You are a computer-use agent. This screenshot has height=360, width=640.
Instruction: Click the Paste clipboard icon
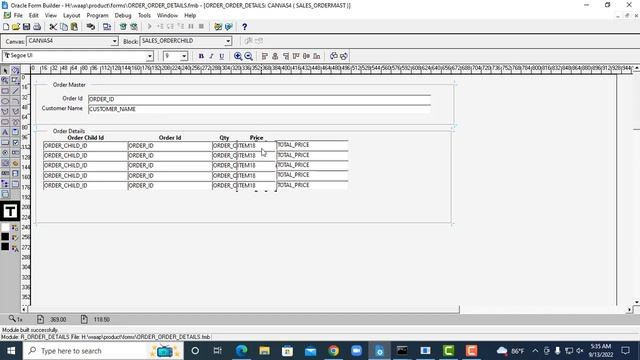pyautogui.click(x=74, y=27)
